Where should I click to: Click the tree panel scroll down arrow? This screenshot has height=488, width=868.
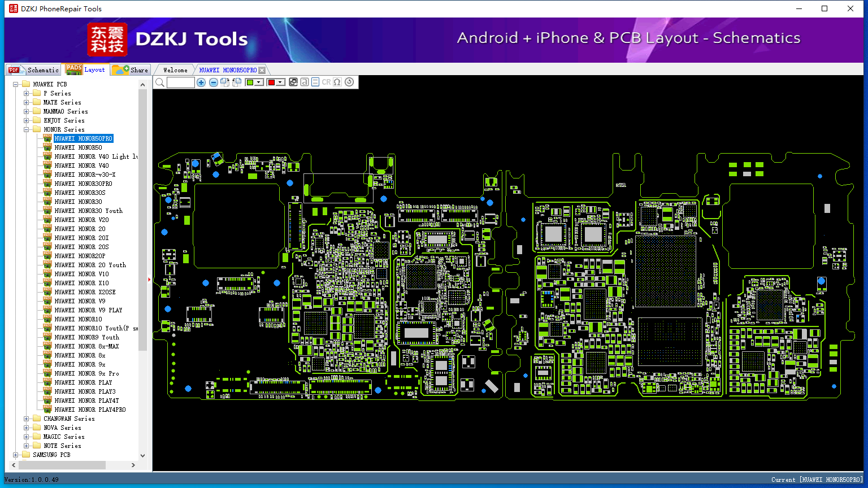[142, 455]
